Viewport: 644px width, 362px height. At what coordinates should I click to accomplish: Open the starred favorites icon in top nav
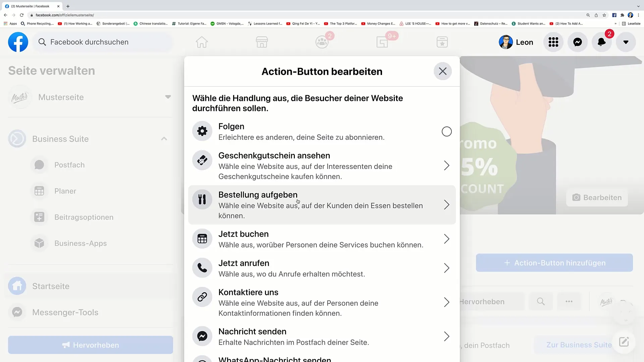coord(442,42)
